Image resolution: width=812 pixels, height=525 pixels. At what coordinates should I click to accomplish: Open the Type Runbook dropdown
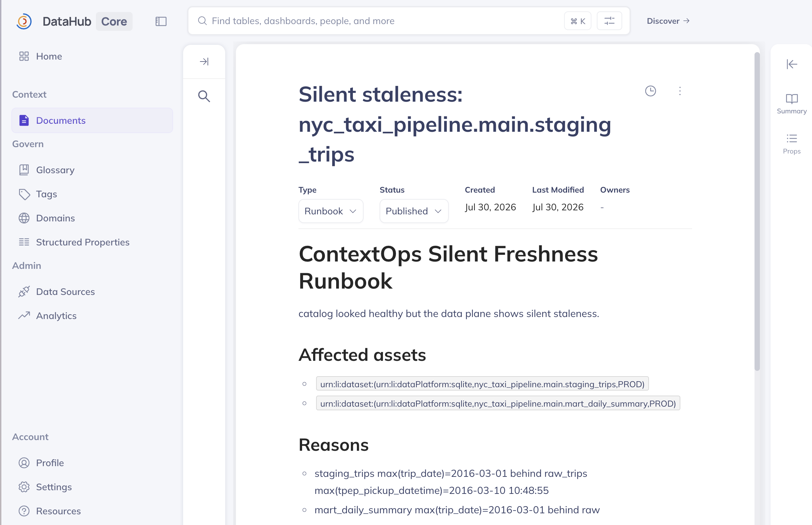331,211
